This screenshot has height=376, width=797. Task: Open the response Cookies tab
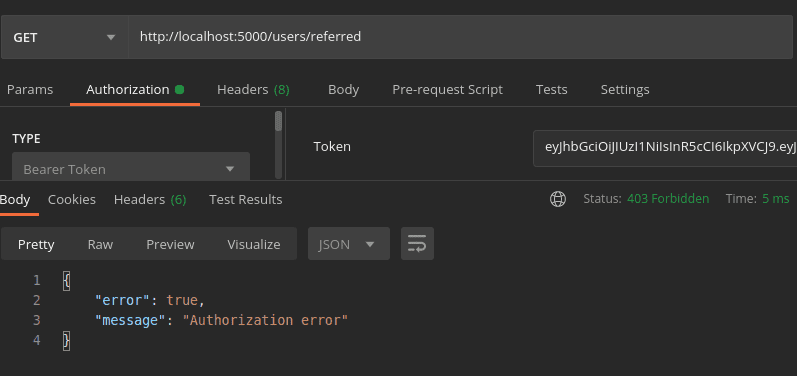[x=72, y=199]
